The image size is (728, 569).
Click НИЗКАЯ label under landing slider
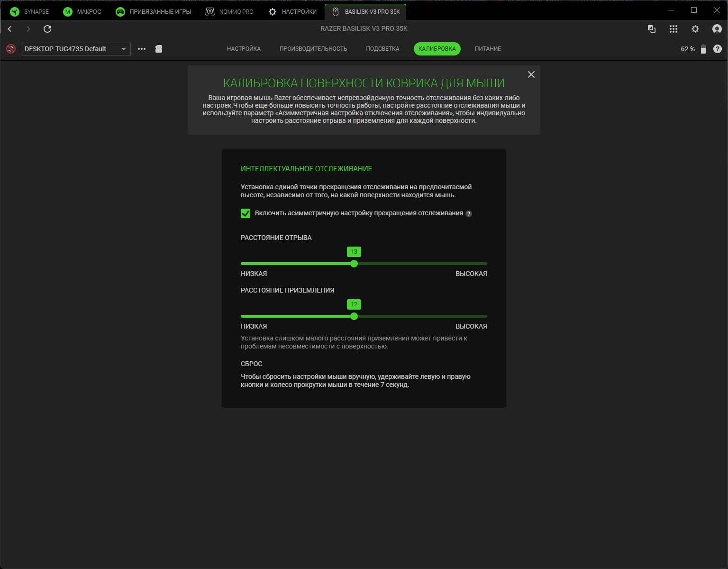pos(254,326)
